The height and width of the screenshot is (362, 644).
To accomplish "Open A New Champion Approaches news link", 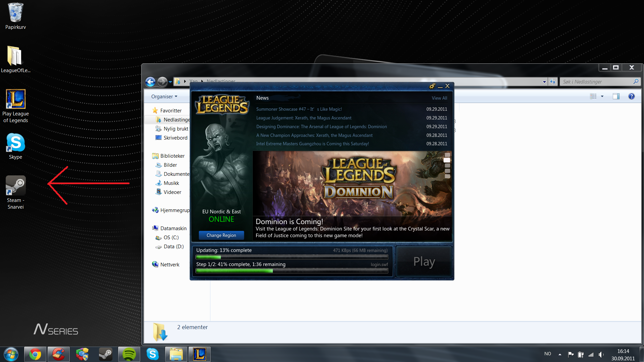I will coord(314,135).
